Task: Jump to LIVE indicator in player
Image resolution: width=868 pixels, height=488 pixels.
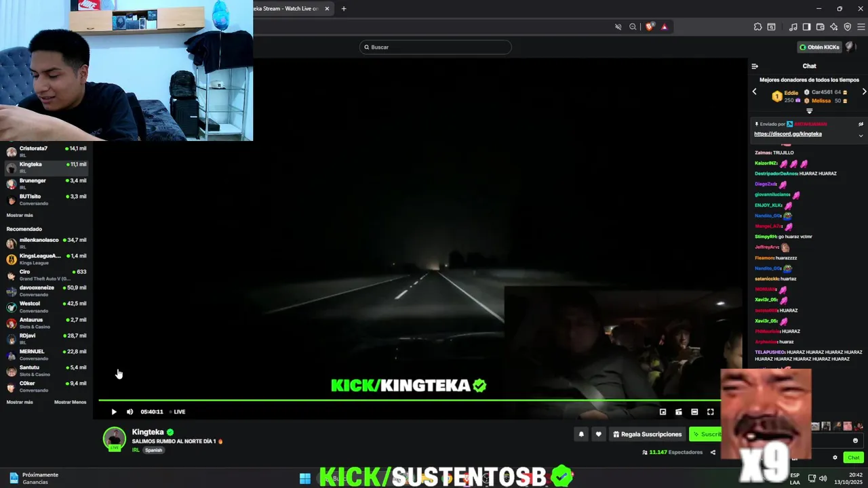Action: click(178, 411)
